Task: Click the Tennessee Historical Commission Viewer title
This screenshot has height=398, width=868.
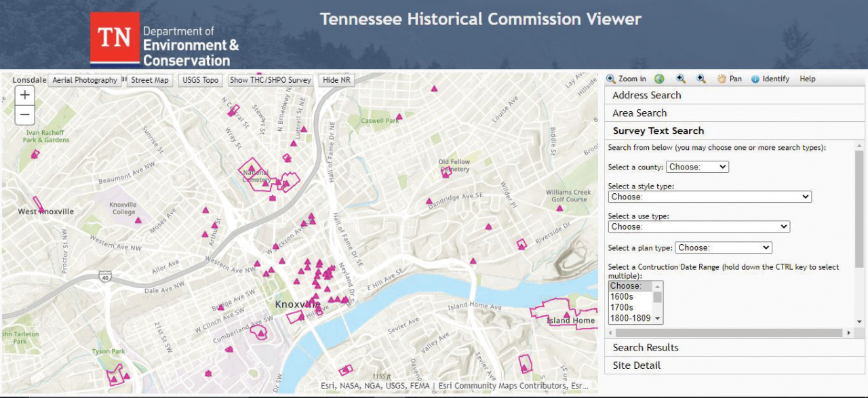Action: pyautogui.click(x=481, y=19)
